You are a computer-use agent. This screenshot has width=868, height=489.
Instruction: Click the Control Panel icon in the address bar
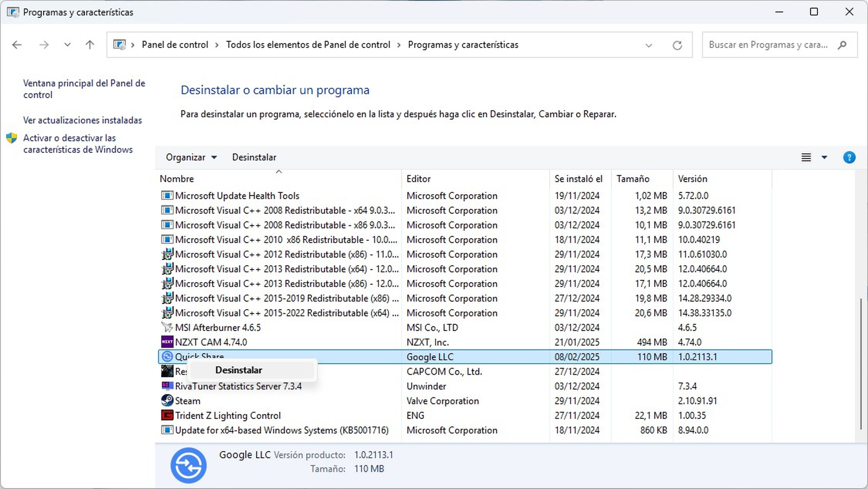(x=119, y=45)
